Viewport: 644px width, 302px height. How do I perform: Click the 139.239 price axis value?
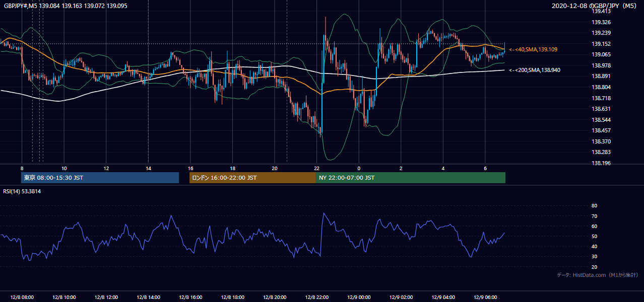click(x=601, y=33)
